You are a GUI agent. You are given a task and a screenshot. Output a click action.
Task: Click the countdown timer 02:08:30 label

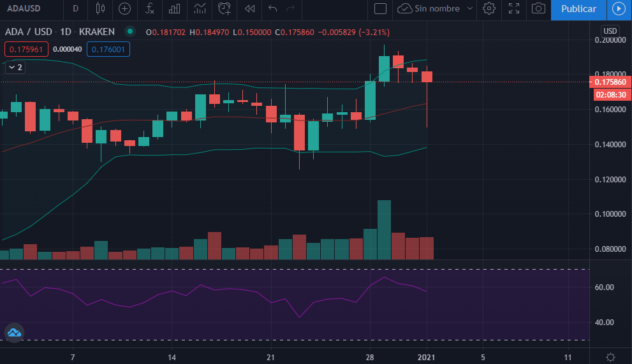click(x=611, y=95)
